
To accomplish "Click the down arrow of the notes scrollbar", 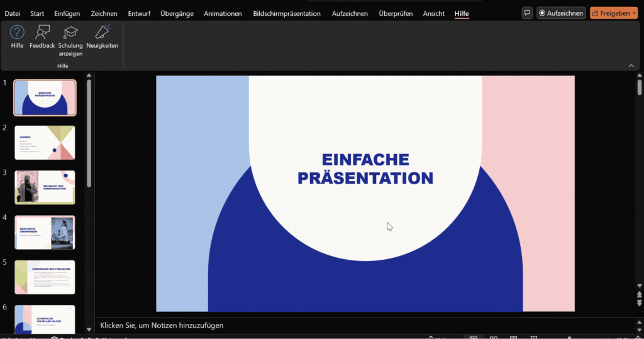I will coord(640,330).
